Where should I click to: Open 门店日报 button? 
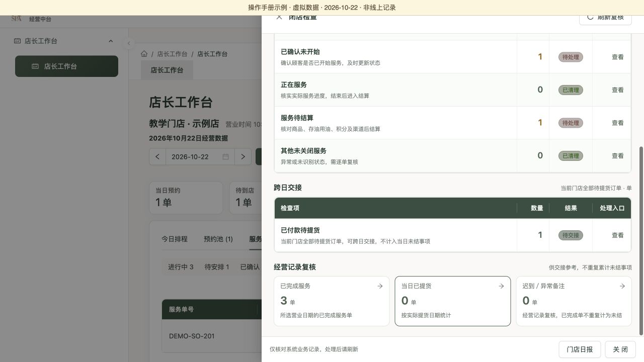[x=580, y=349]
